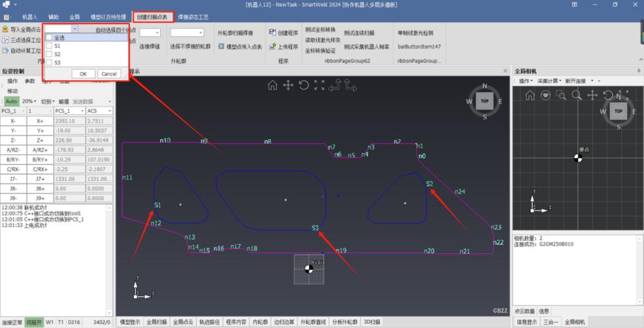Click the 创建程序 icon in the ribbon
Image resolution: width=644 pixels, height=328 pixels.
273,31
